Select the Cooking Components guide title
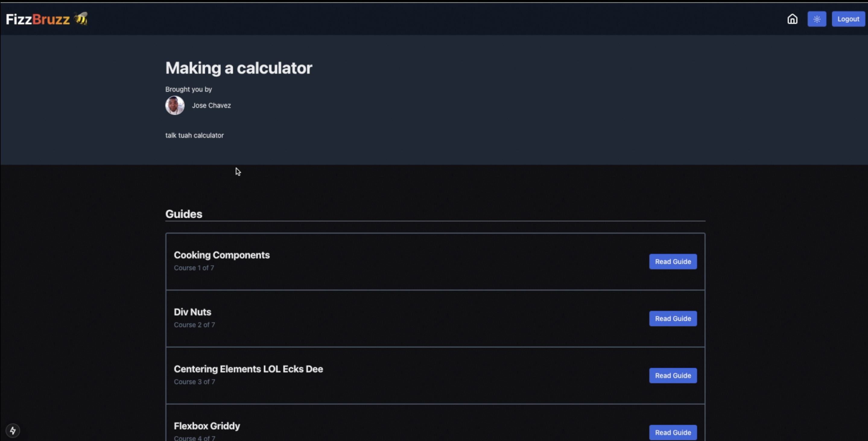Screen dimensions: 868x441 (221, 255)
